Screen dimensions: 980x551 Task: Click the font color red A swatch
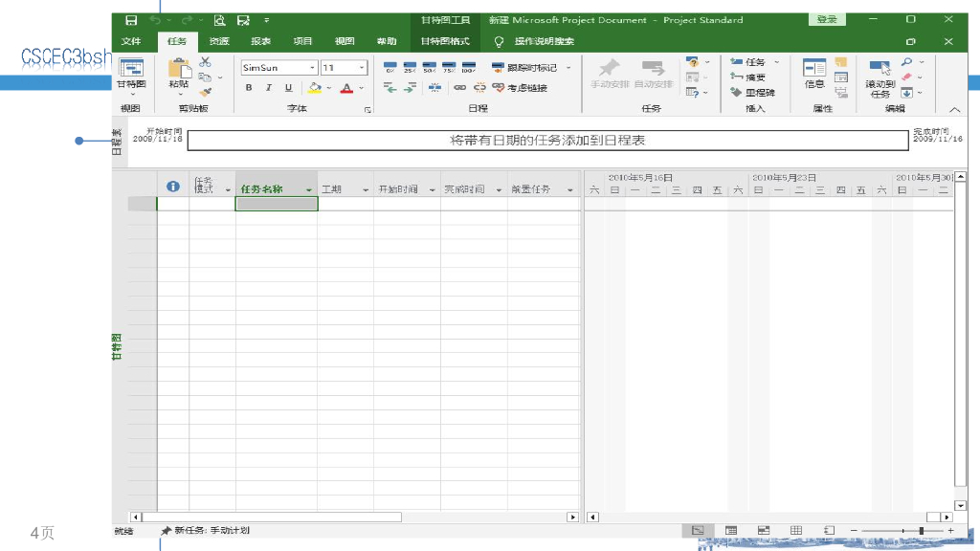[x=345, y=88]
